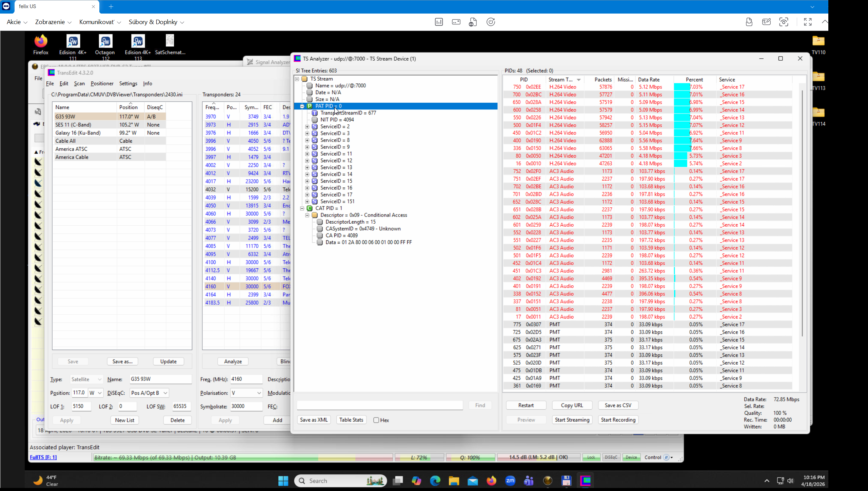Click floppy disk app on taskbar

[x=566, y=480]
